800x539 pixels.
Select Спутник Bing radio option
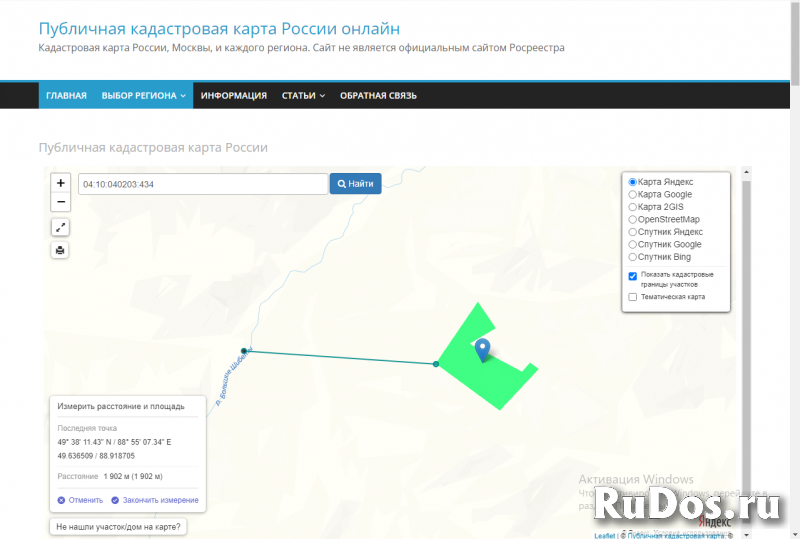pyautogui.click(x=633, y=257)
